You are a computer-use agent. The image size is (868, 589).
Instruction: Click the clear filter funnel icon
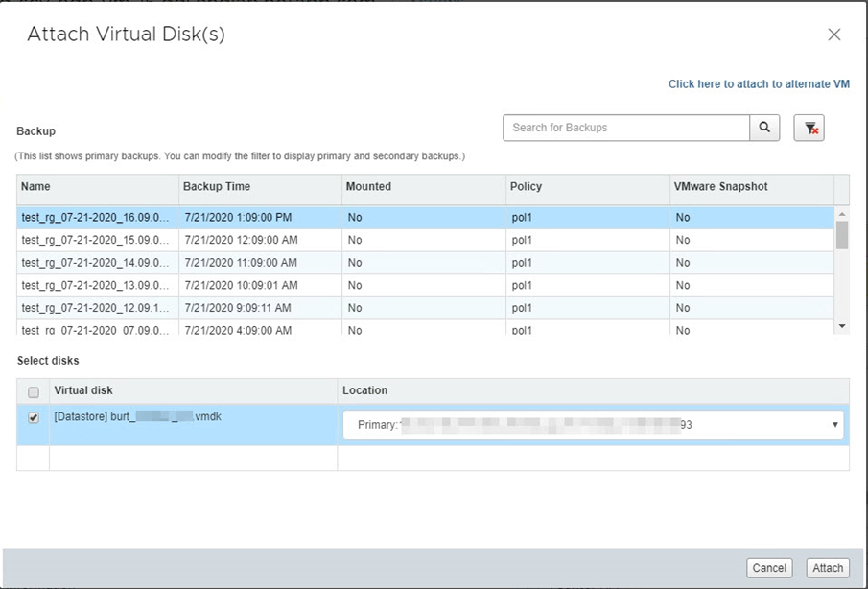pos(809,128)
